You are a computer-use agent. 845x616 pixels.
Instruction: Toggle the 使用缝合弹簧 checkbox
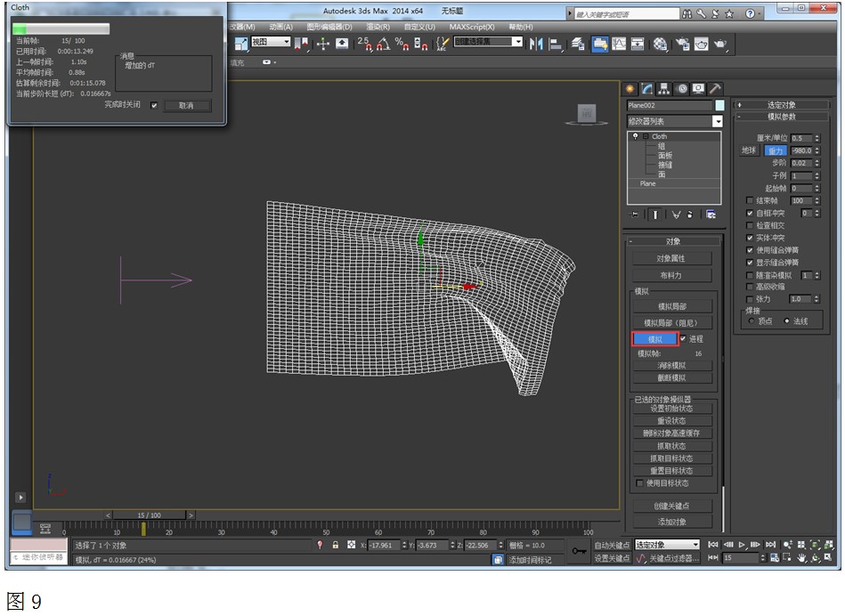[x=749, y=250]
